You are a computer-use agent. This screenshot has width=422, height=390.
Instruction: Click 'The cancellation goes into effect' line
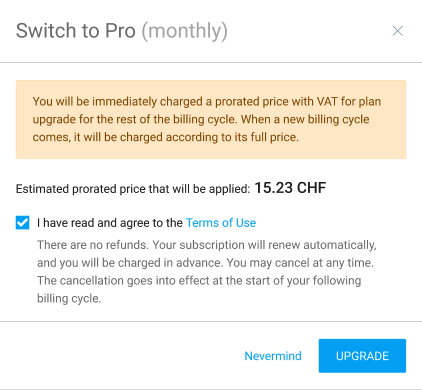click(199, 281)
